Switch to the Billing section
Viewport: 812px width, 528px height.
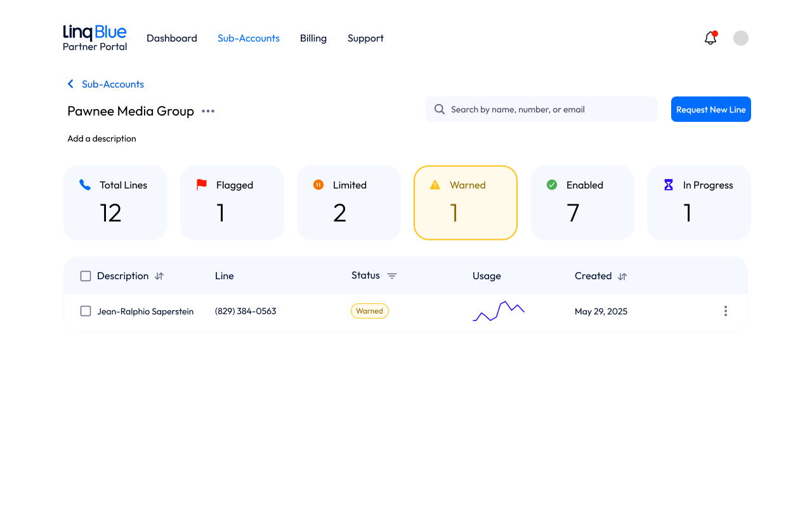pyautogui.click(x=313, y=38)
